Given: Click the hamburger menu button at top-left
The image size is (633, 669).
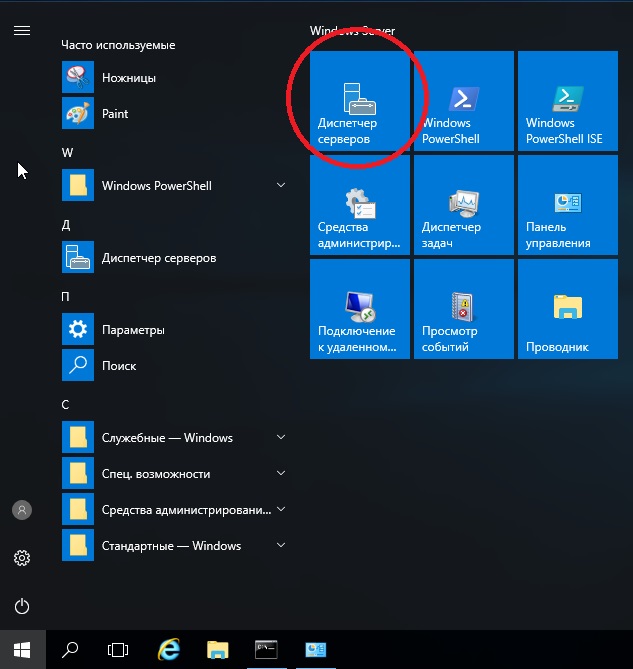Looking at the screenshot, I should click(x=22, y=31).
